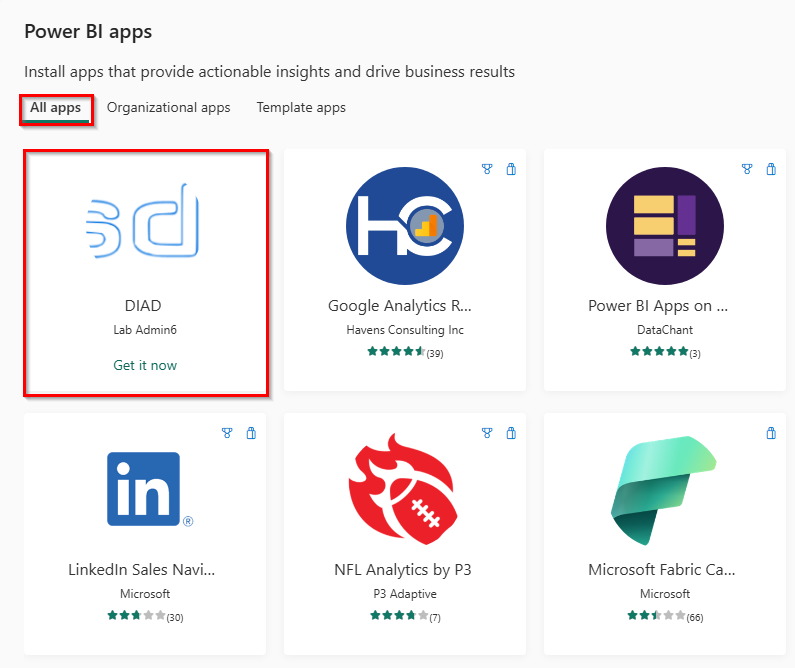Click Google Analytics star rating (39)
Screen dimensions: 795x668
click(405, 352)
